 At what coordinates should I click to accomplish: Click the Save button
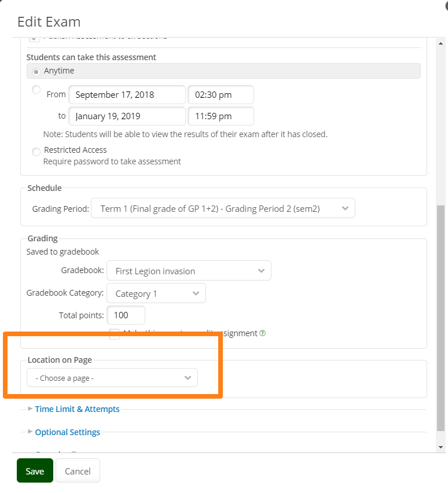35,471
